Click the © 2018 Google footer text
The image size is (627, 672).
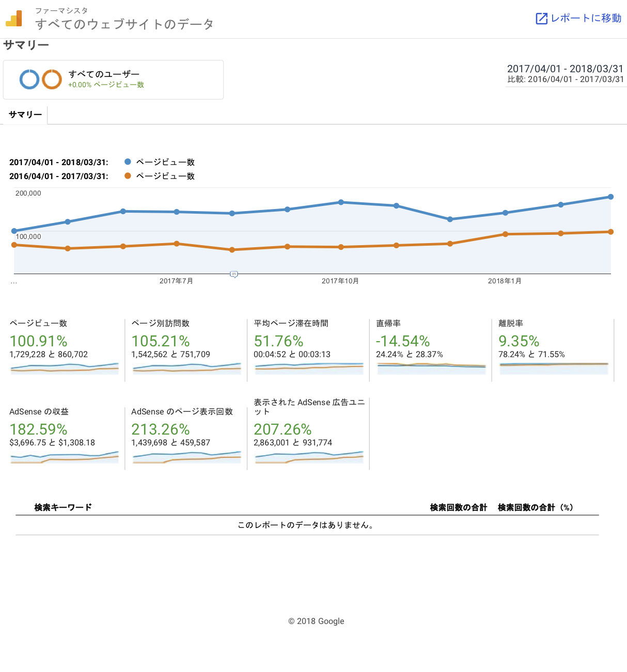click(x=316, y=621)
